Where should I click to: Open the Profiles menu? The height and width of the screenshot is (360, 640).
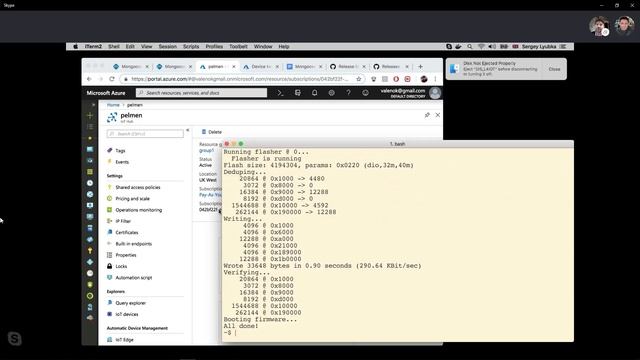(214, 47)
